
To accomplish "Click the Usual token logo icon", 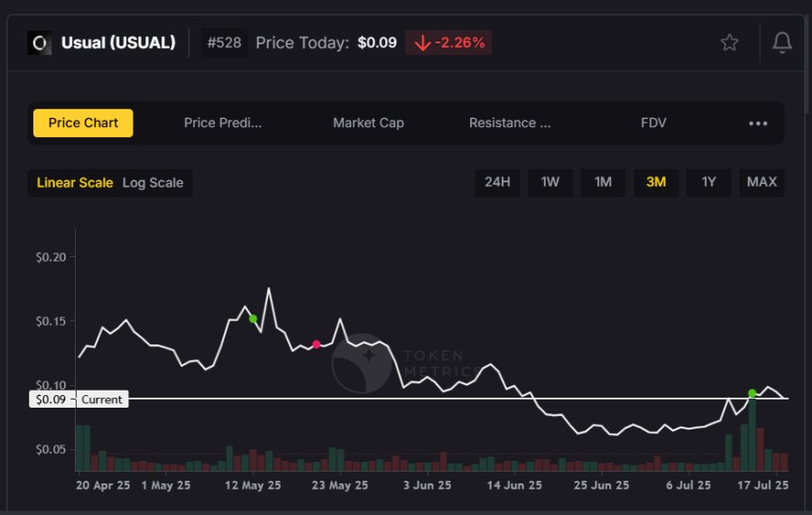I will click(x=39, y=42).
